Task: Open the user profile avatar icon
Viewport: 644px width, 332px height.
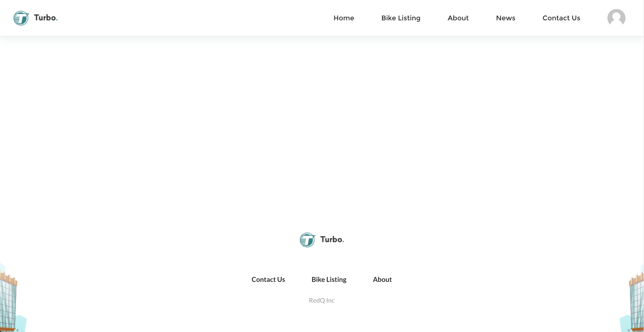Action: click(616, 18)
